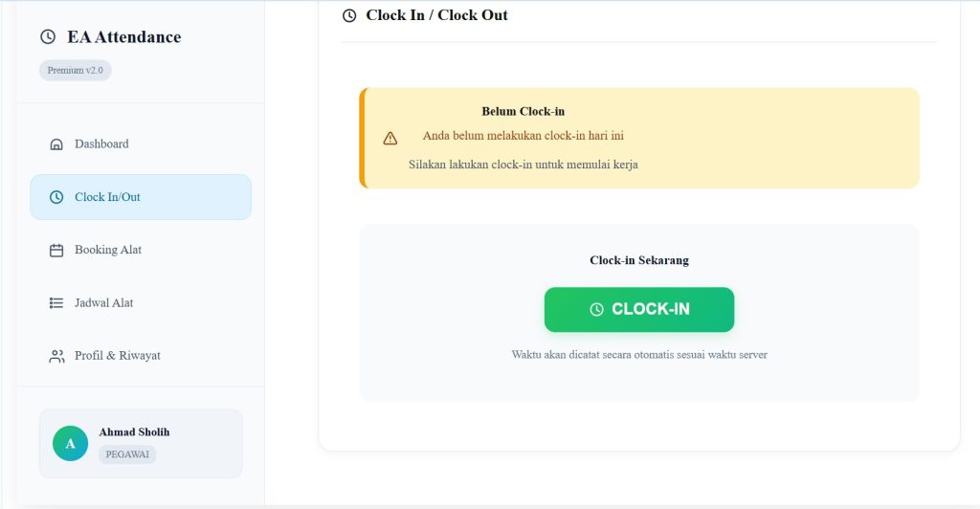Open Jadwal Alat schedule page
Image resolution: width=980 pixels, height=509 pixels.
click(104, 303)
